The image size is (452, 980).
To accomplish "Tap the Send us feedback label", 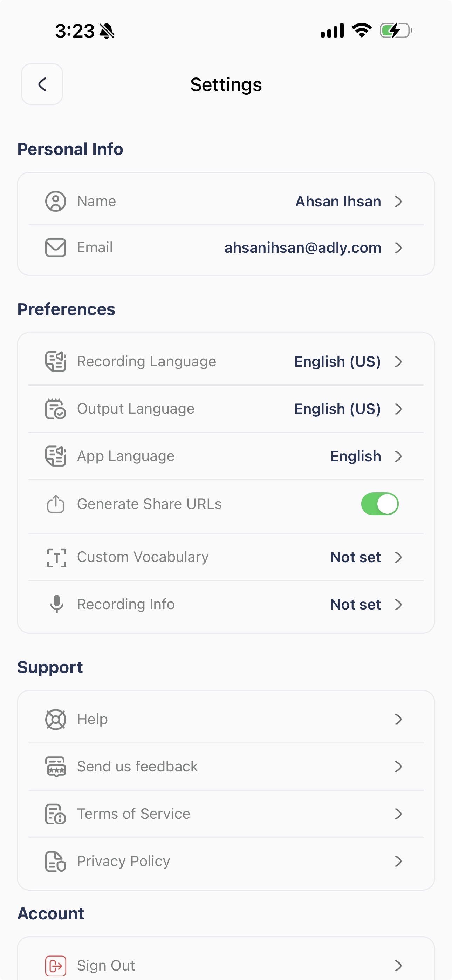I will coord(137,766).
